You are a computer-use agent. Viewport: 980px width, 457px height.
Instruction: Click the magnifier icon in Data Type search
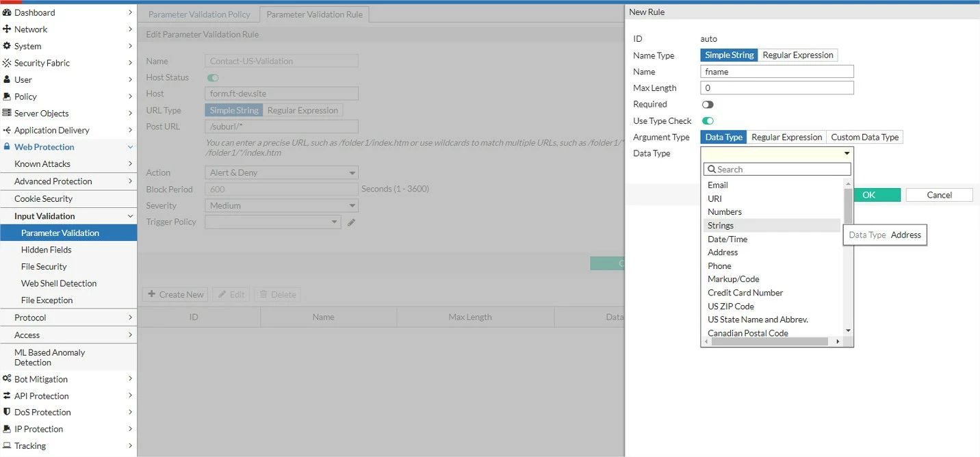tap(712, 169)
